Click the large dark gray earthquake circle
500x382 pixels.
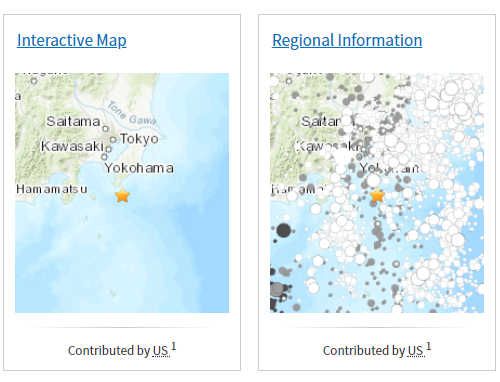tap(283, 230)
